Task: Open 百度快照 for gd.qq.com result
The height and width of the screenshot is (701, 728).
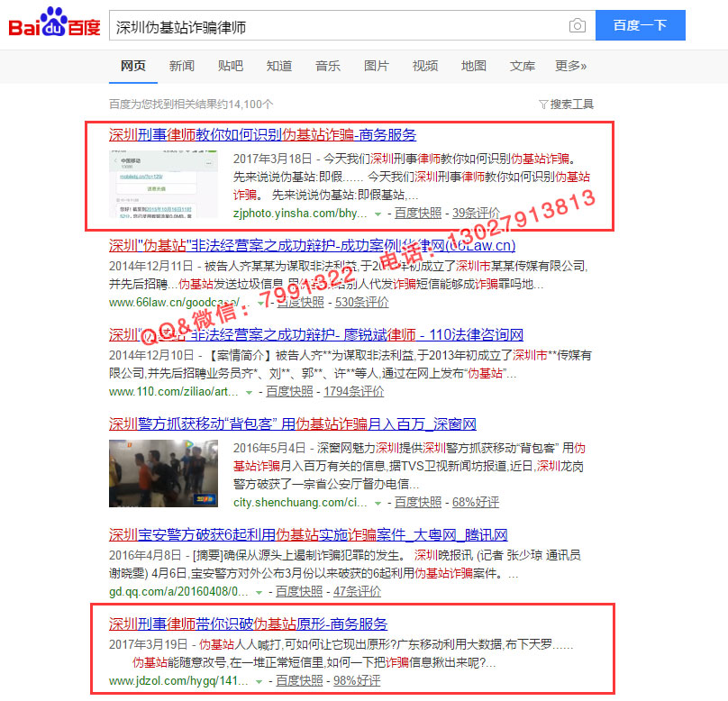Action: tap(299, 591)
